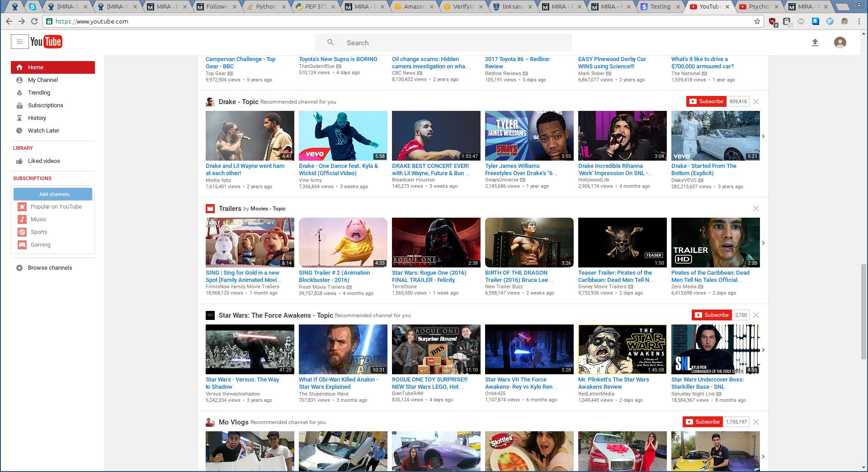Switch to the Psycho YouTube tab
Screen dimensions: 868x472
[x=759, y=6]
